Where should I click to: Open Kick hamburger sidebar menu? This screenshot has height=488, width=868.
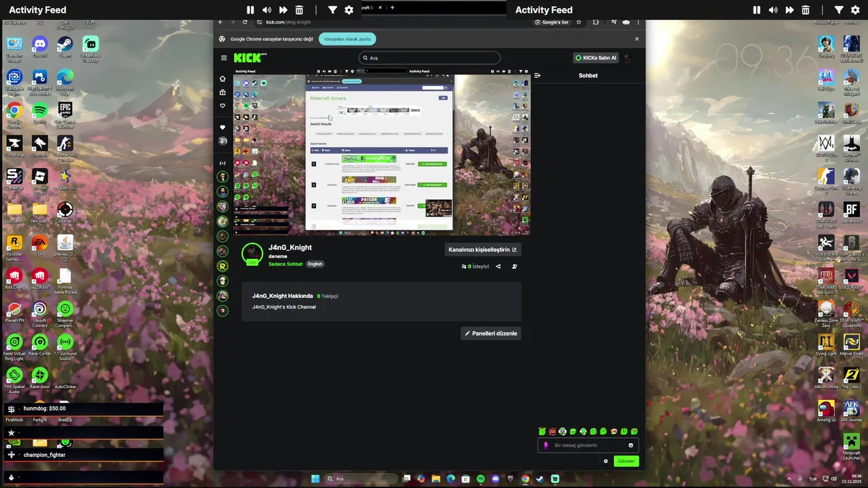pyautogui.click(x=224, y=58)
